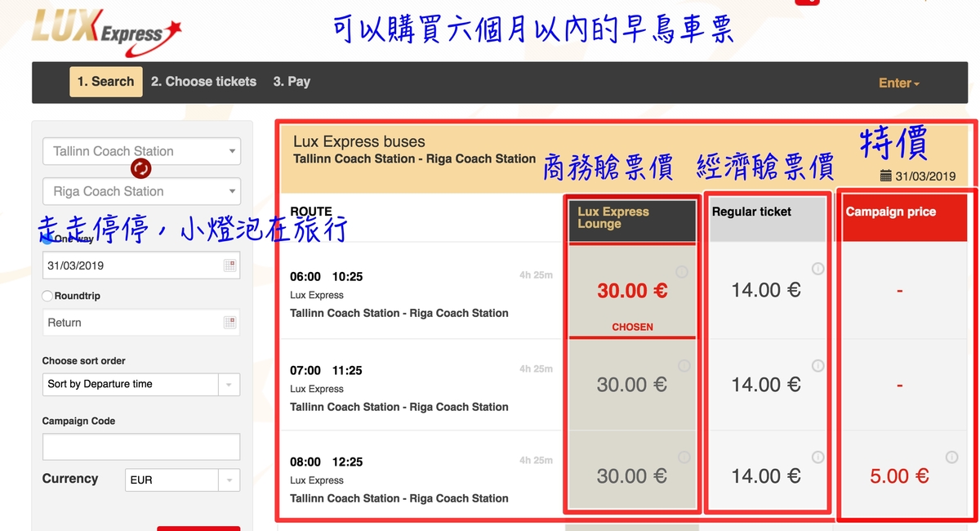Click the 08:00 12:25 departure row
This screenshot has height=531, width=980.
tap(421, 476)
